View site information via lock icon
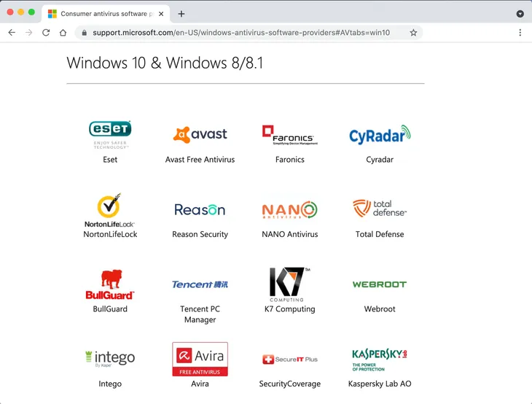The height and width of the screenshot is (404, 532). [85, 33]
